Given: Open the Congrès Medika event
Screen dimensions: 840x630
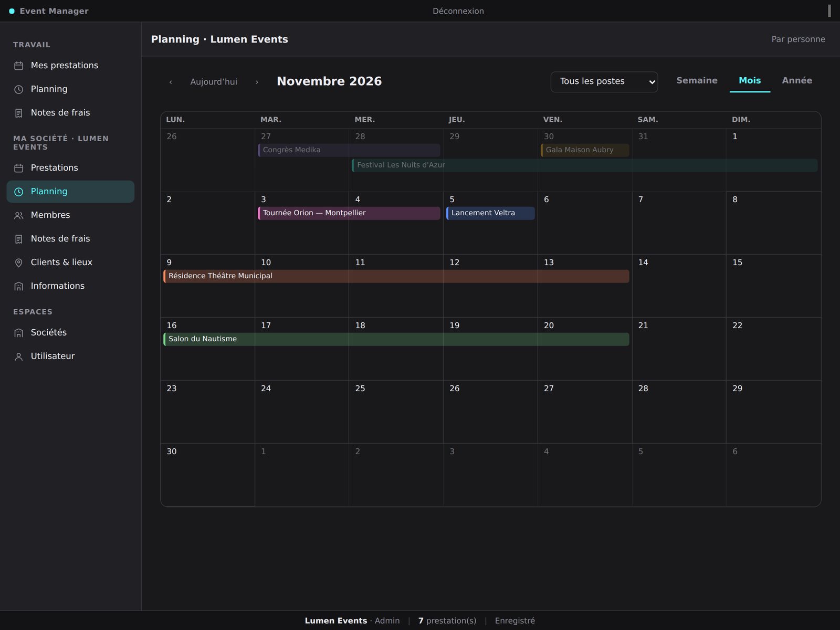Looking at the screenshot, I should coord(349,150).
